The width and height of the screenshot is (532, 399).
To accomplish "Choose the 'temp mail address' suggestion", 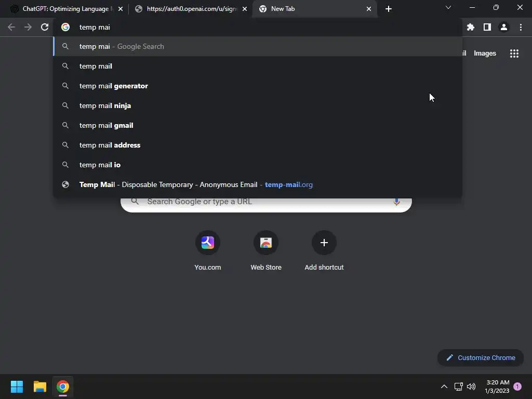I will point(258,145).
